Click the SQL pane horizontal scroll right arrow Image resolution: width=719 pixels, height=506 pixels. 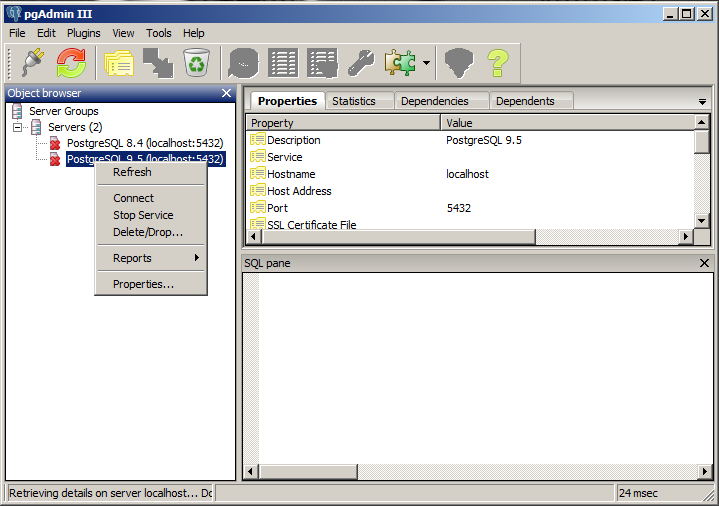coord(705,471)
